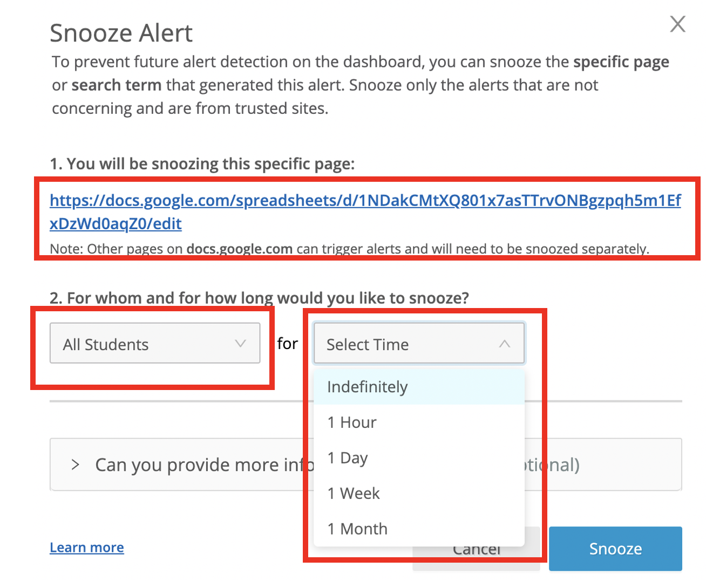Open the Learn more link
Viewport: 706px width, 588px height.
tap(87, 548)
